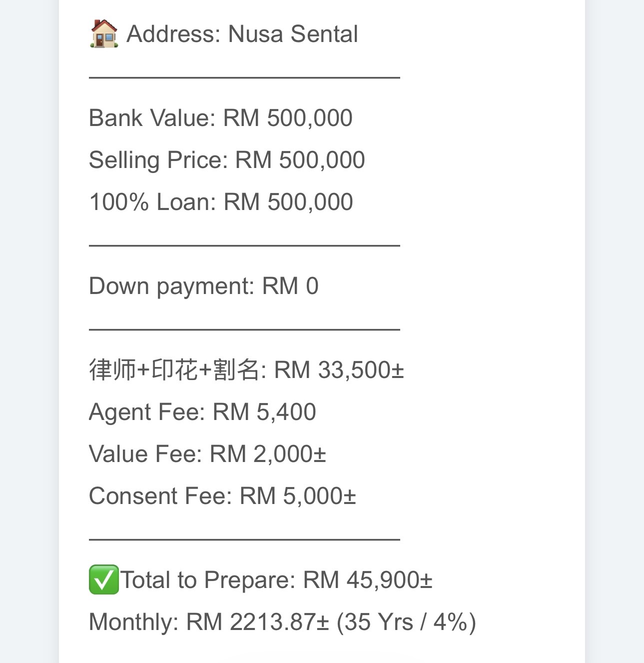This screenshot has width=644, height=663.
Task: Click the divider line below 100% Loan
Action: (244, 245)
